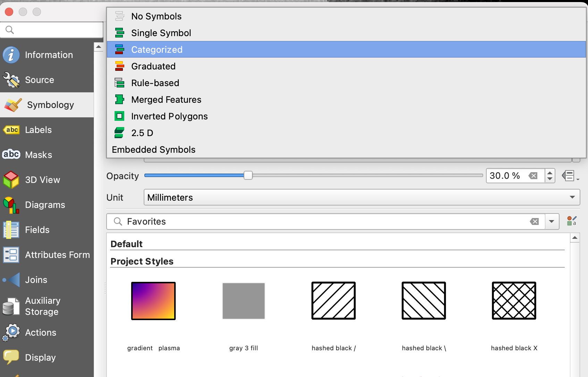
Task: Click the style manager icon beside Favorites
Action: [572, 221]
